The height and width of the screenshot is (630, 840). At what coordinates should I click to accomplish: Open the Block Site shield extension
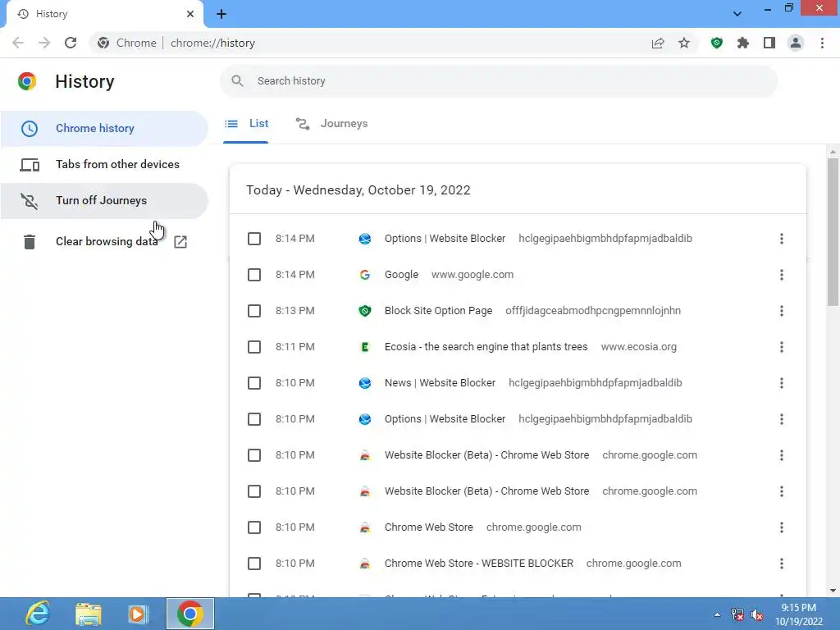click(717, 43)
